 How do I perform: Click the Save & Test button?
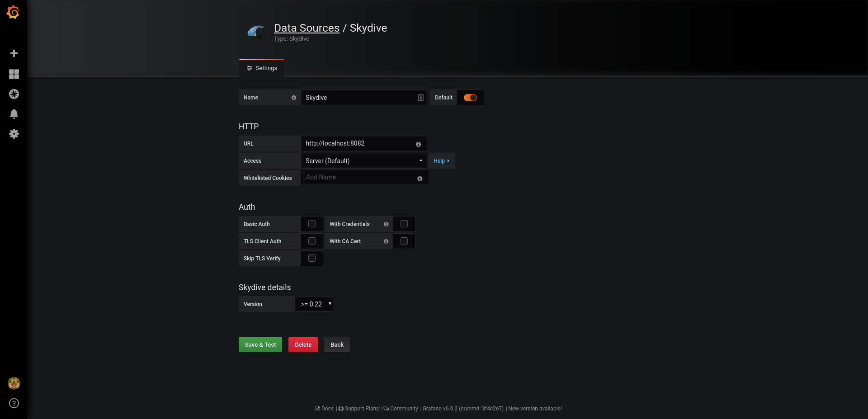coord(260,344)
